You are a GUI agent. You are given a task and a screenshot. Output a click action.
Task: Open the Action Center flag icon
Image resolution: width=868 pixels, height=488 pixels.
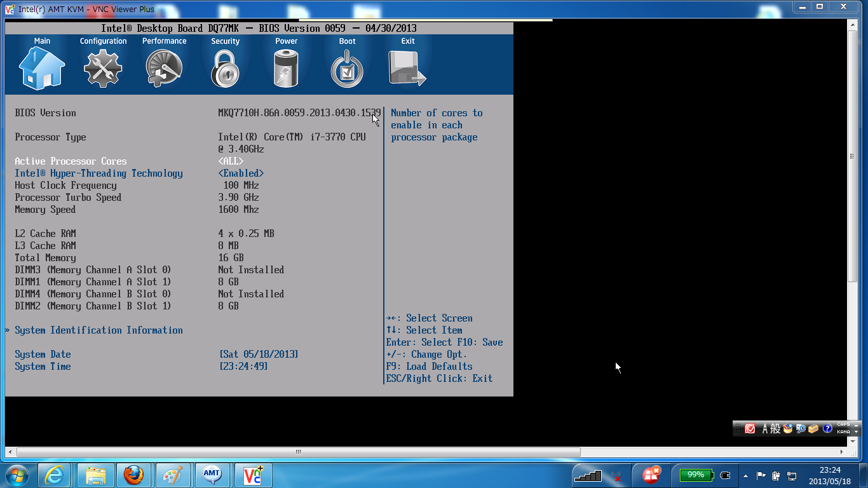click(x=761, y=475)
